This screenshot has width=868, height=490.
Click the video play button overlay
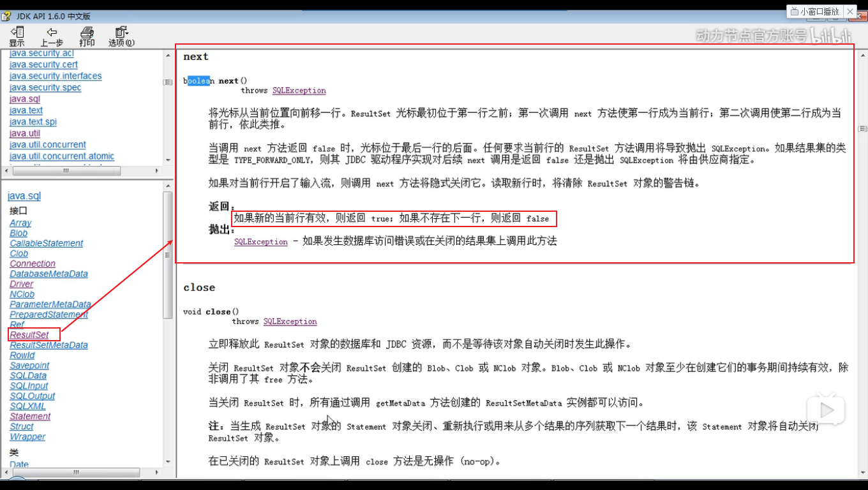[826, 409]
